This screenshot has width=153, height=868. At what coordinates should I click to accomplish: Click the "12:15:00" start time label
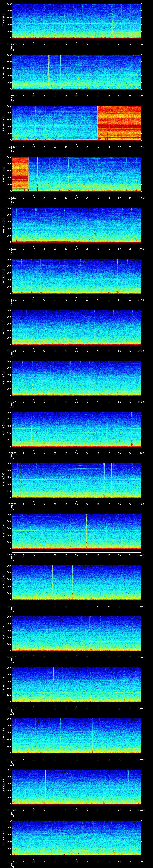pyautogui.click(x=12, y=96)
